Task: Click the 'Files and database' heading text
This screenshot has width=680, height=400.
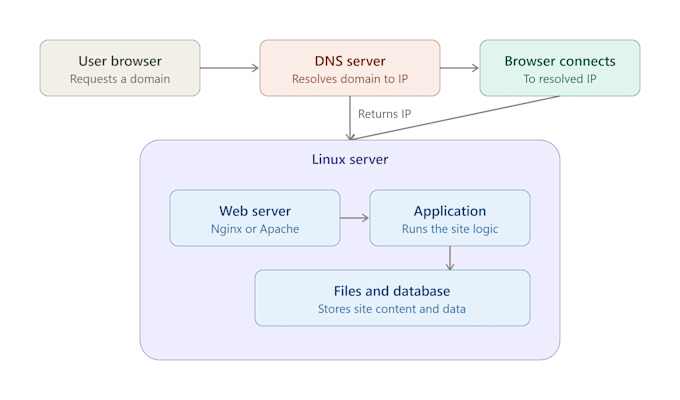Action: (392, 291)
